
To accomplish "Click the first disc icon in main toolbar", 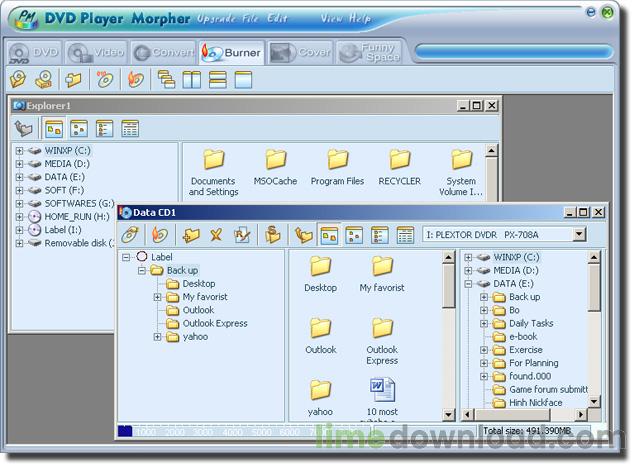I will point(18,79).
